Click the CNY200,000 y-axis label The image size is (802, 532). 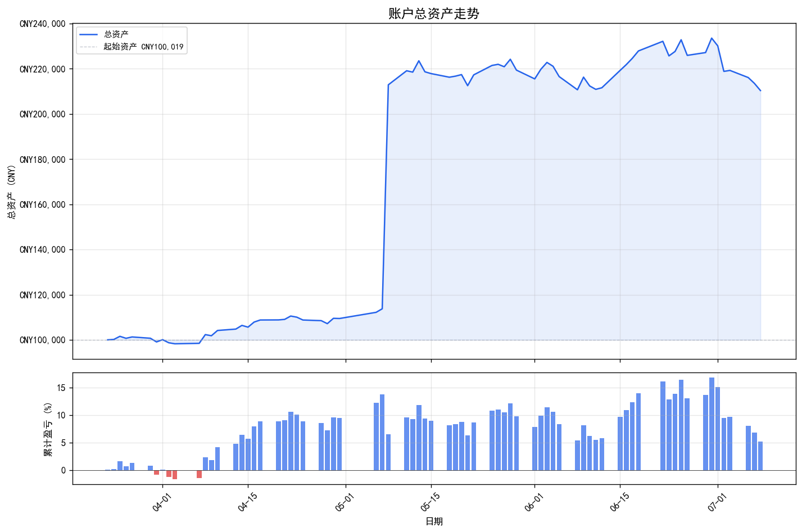click(x=43, y=115)
